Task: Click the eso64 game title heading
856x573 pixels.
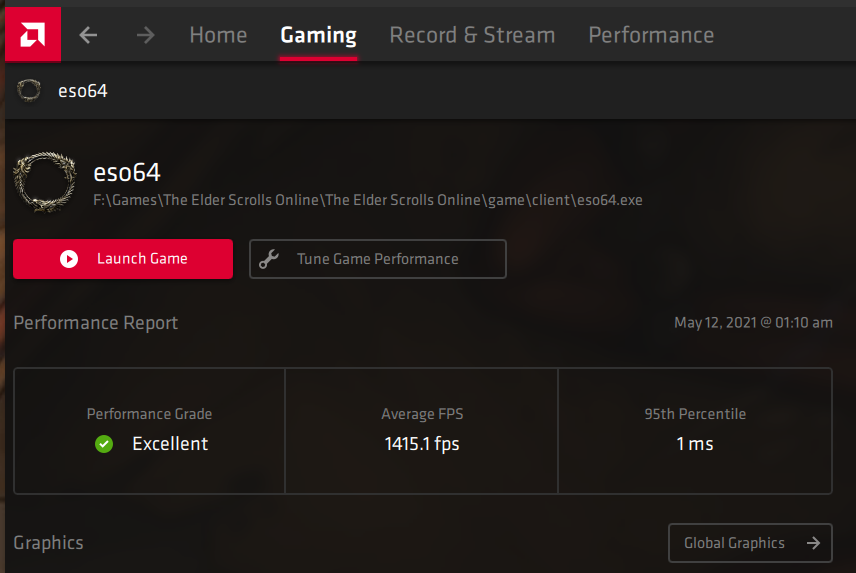Action: click(127, 173)
